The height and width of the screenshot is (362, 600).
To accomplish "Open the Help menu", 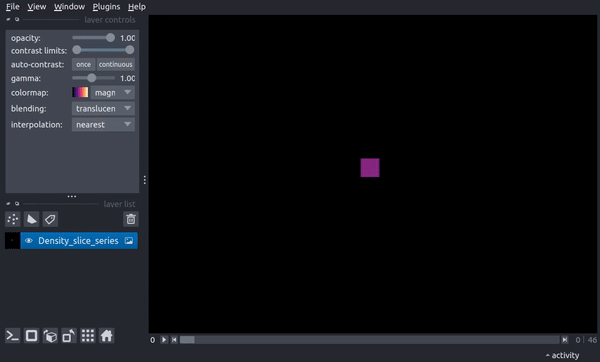I will [x=137, y=7].
